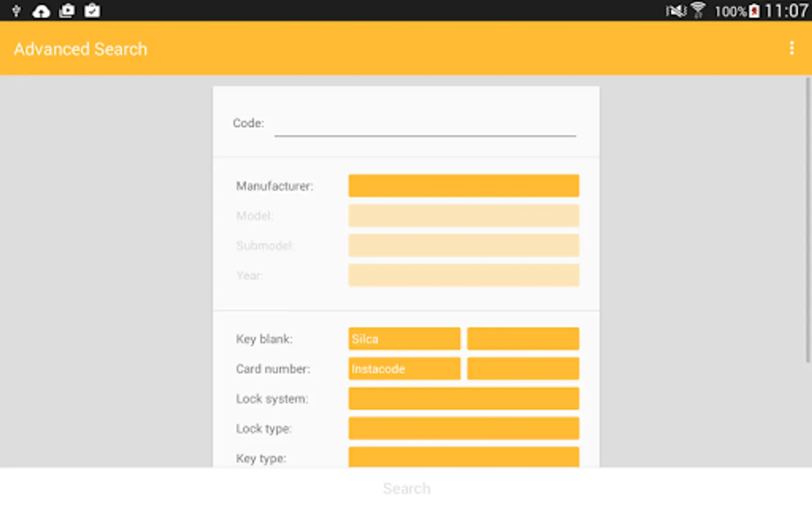Tap the muted sound status icon
The height and width of the screenshot is (508, 812).
(676, 11)
